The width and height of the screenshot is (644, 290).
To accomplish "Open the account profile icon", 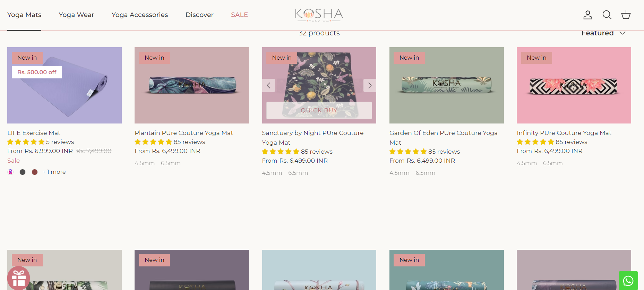I will coord(587,15).
